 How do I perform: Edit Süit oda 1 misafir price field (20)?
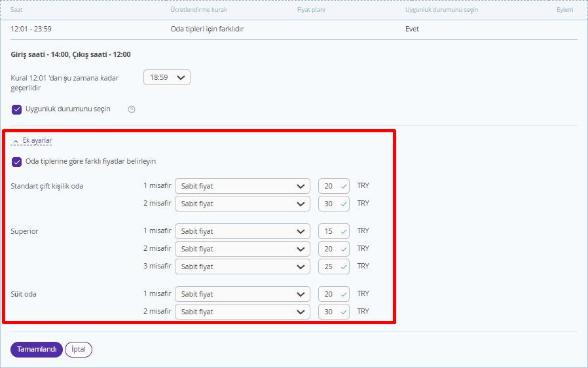(x=334, y=294)
